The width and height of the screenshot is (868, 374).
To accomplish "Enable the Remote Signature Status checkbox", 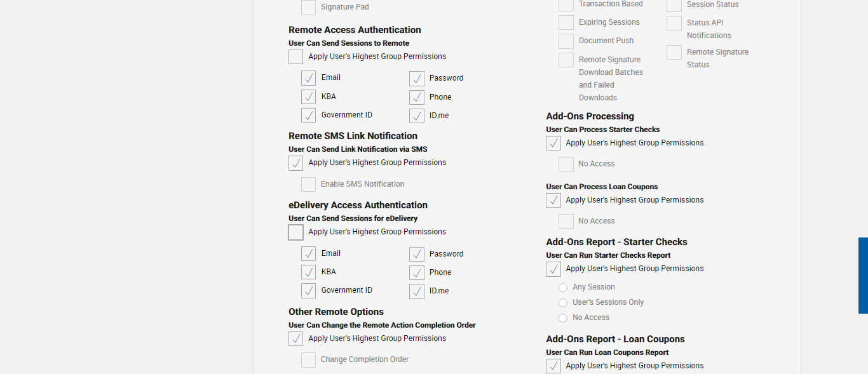I will tap(674, 53).
